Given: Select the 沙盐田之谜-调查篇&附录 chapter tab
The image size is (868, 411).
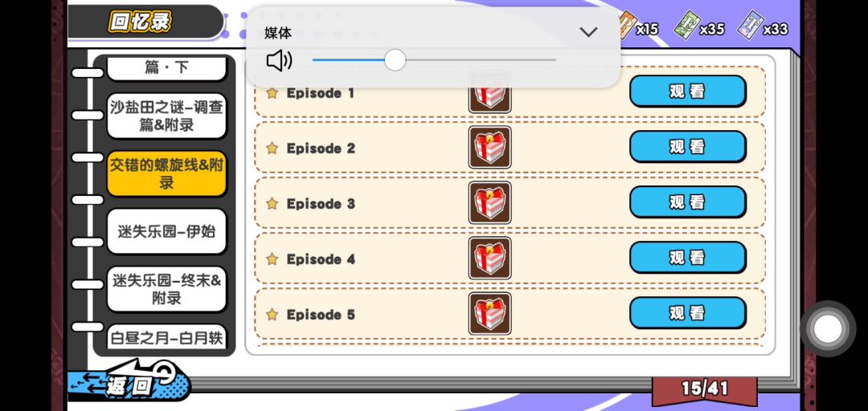Looking at the screenshot, I should [166, 116].
